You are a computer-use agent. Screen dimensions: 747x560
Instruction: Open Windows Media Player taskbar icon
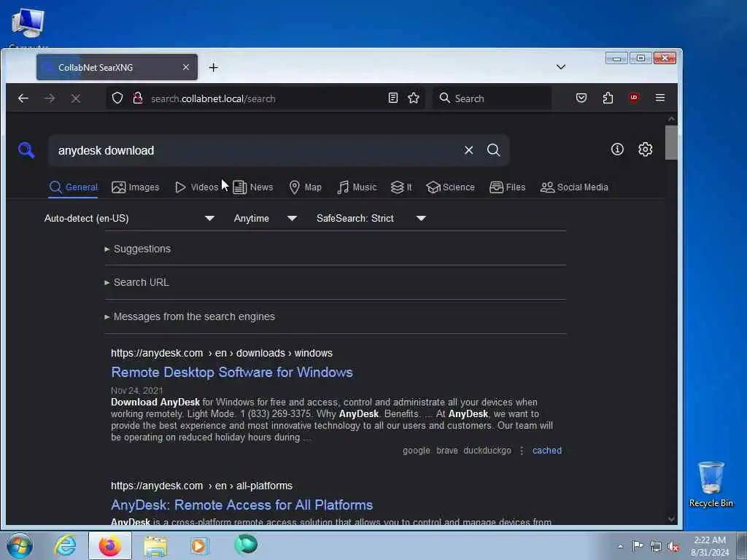click(x=199, y=545)
